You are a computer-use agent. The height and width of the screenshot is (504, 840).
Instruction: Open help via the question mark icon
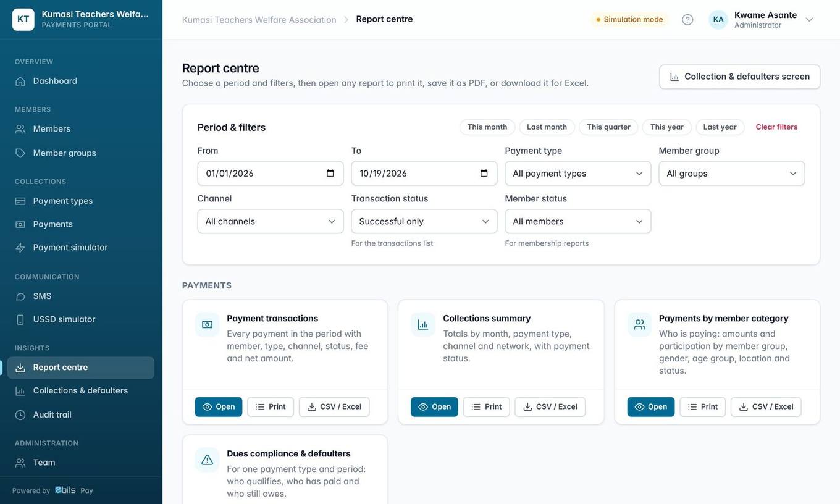click(687, 19)
